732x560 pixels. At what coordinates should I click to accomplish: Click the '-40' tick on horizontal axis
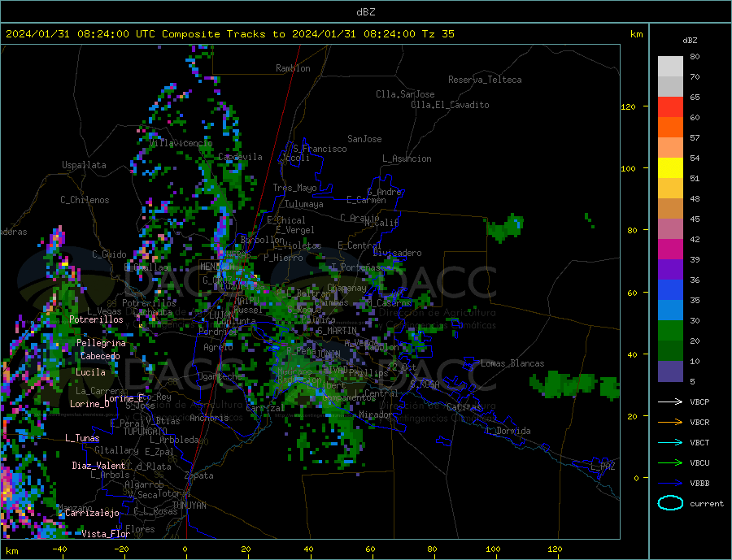pos(59,549)
